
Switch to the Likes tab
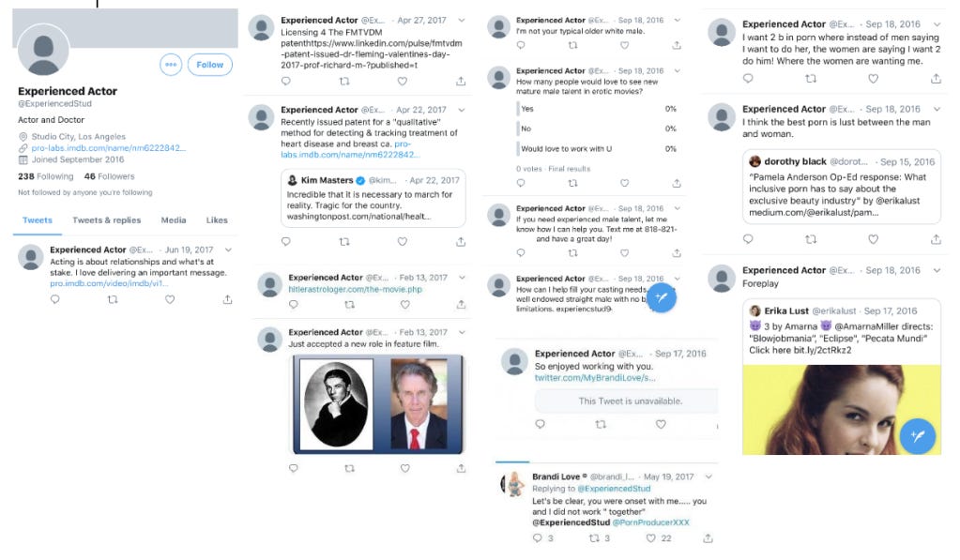coord(217,220)
